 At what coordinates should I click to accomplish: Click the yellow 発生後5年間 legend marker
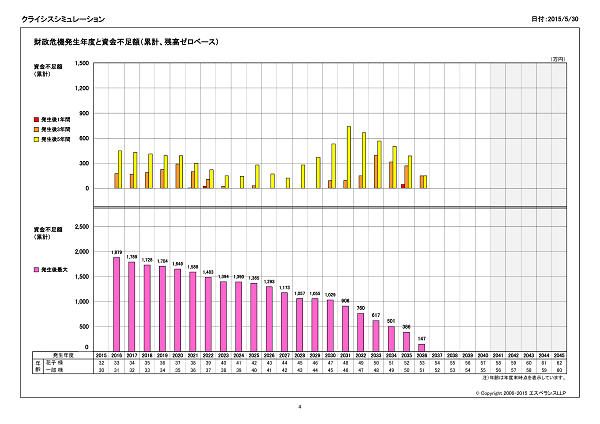[x=36, y=138]
